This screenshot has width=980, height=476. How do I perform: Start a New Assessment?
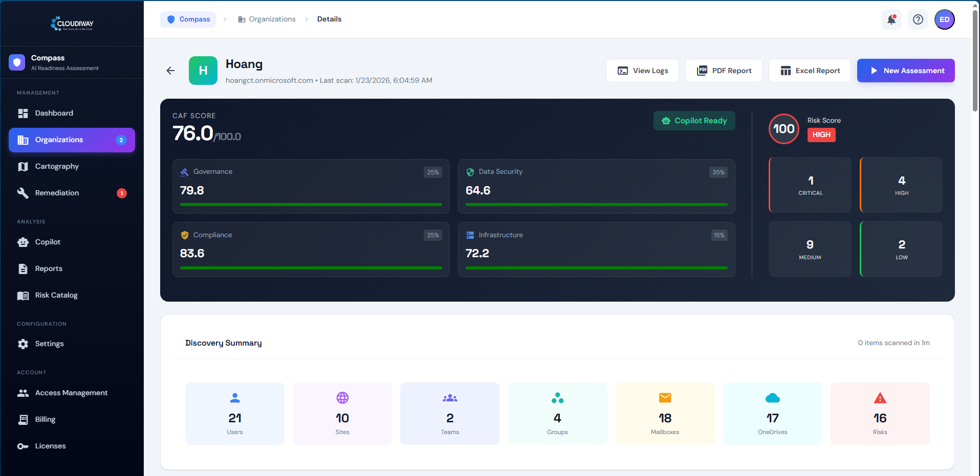coord(906,71)
